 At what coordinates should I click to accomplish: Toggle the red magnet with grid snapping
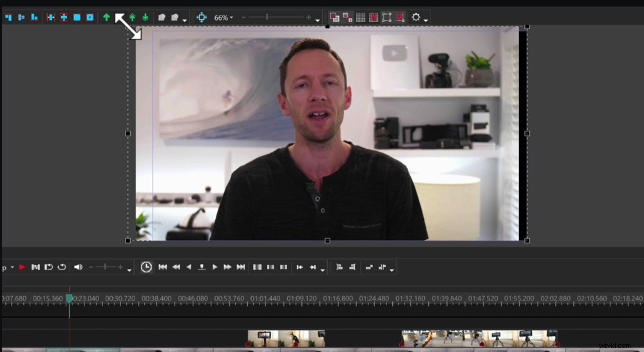374,17
